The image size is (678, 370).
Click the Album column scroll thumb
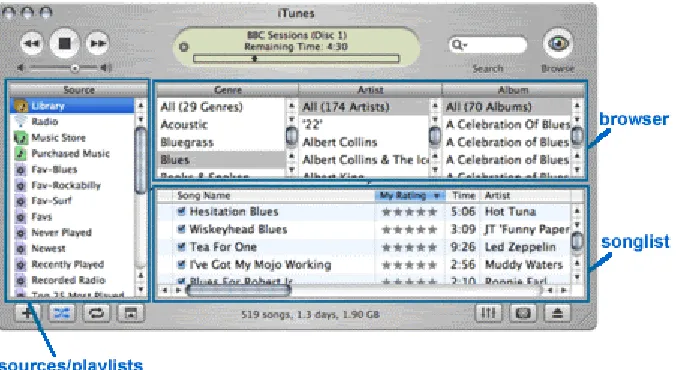click(x=577, y=136)
